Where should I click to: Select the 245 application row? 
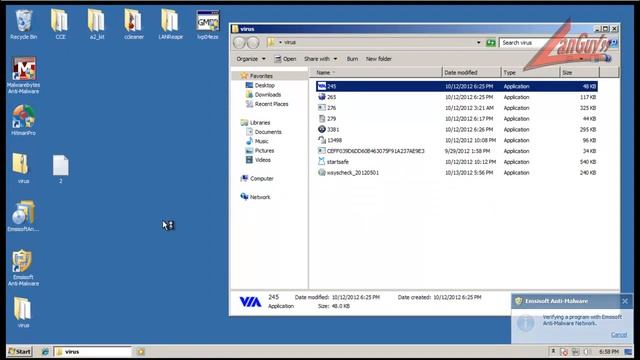[457, 86]
